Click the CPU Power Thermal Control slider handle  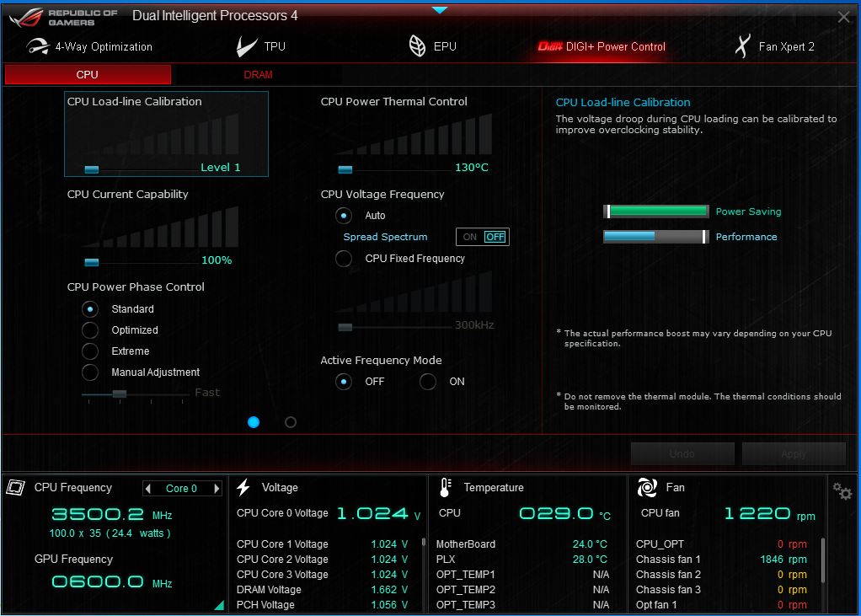[345, 169]
